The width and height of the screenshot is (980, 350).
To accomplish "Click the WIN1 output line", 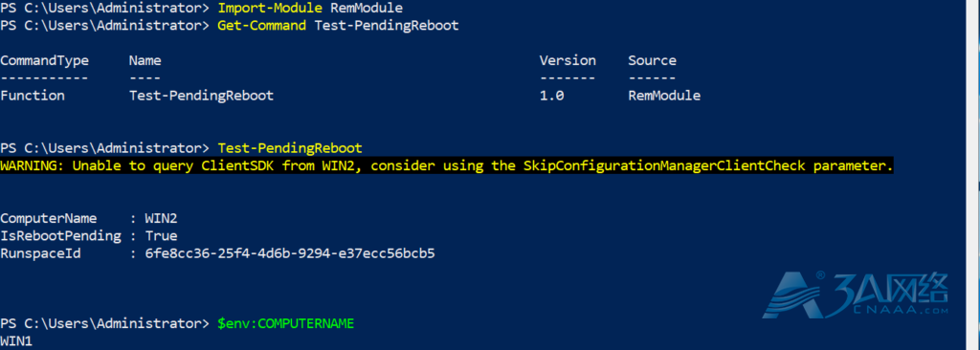I will (x=16, y=341).
